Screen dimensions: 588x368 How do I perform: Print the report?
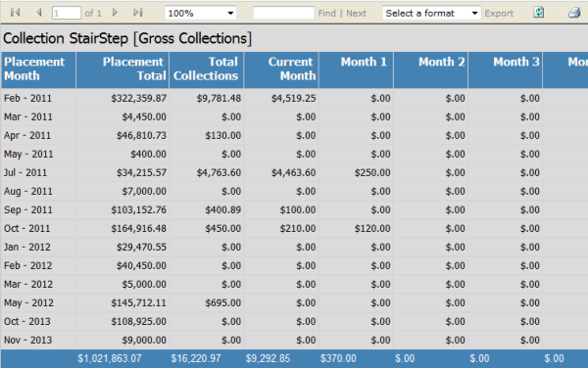point(574,13)
